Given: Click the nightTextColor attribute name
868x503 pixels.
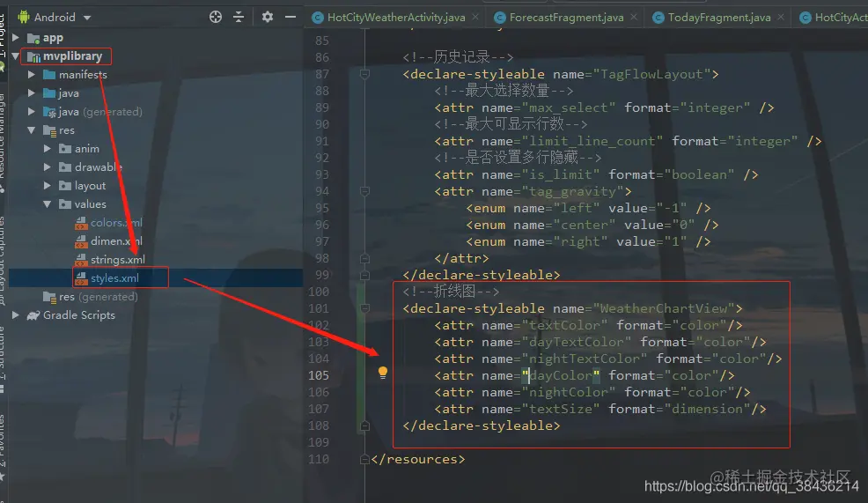Looking at the screenshot, I should click(584, 359).
